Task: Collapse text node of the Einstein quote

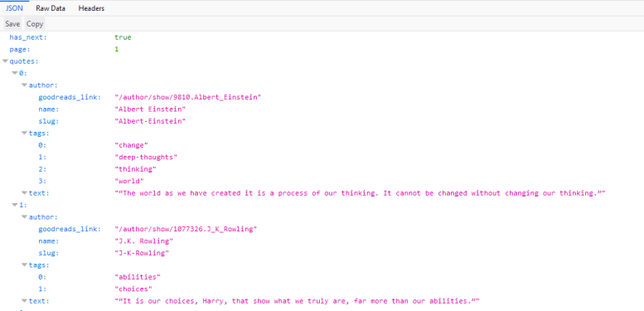Action: [24, 192]
